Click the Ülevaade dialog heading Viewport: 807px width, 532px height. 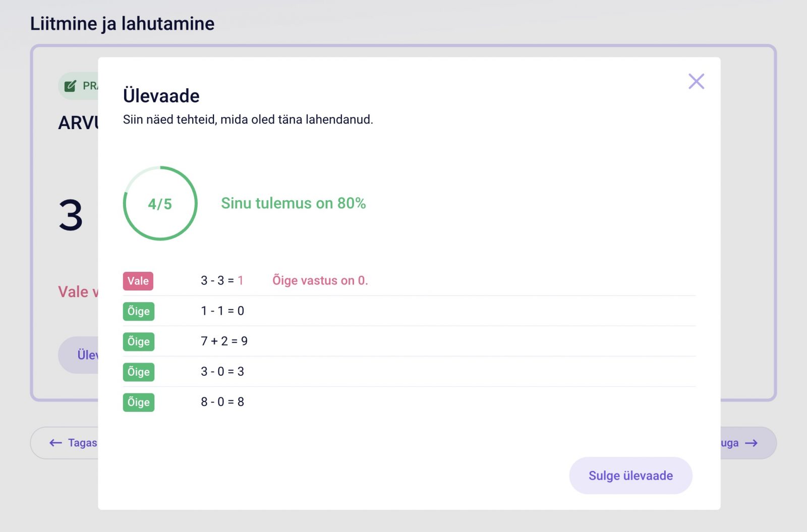tap(161, 96)
